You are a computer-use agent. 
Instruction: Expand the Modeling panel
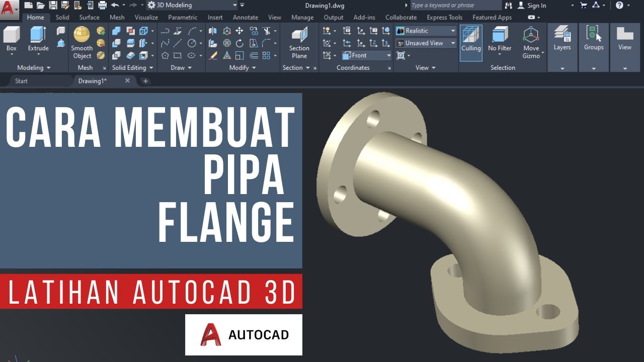[x=34, y=67]
